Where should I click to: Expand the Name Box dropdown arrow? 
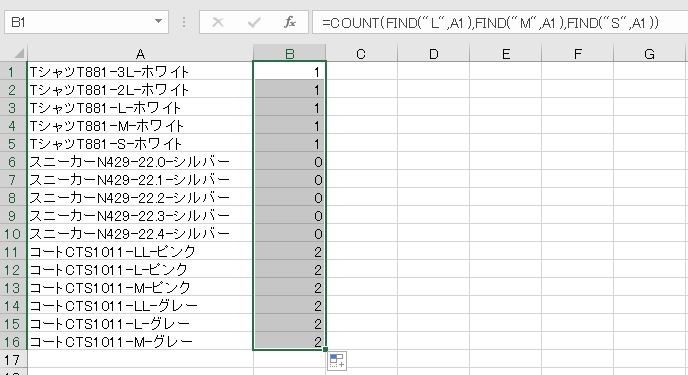point(158,21)
